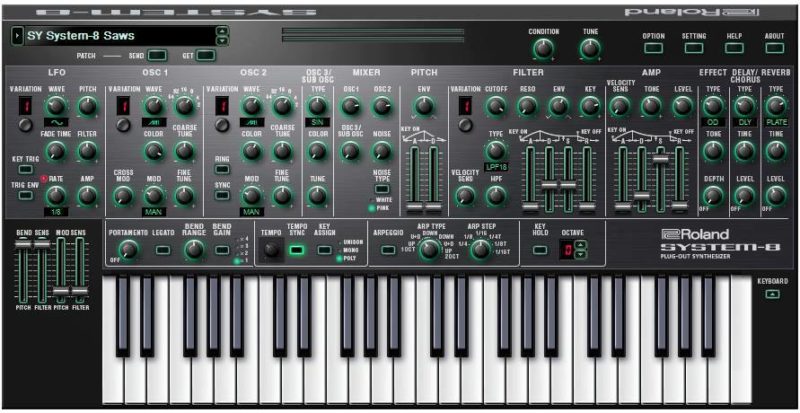Raise the OCTAVE with the up arrow
The image size is (800, 413).
tap(579, 246)
